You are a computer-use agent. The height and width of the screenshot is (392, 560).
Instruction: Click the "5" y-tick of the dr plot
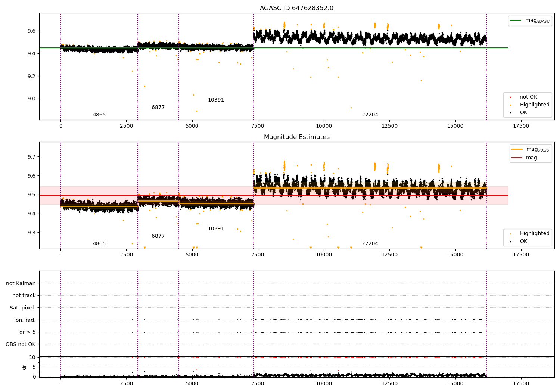[x=34, y=367]
